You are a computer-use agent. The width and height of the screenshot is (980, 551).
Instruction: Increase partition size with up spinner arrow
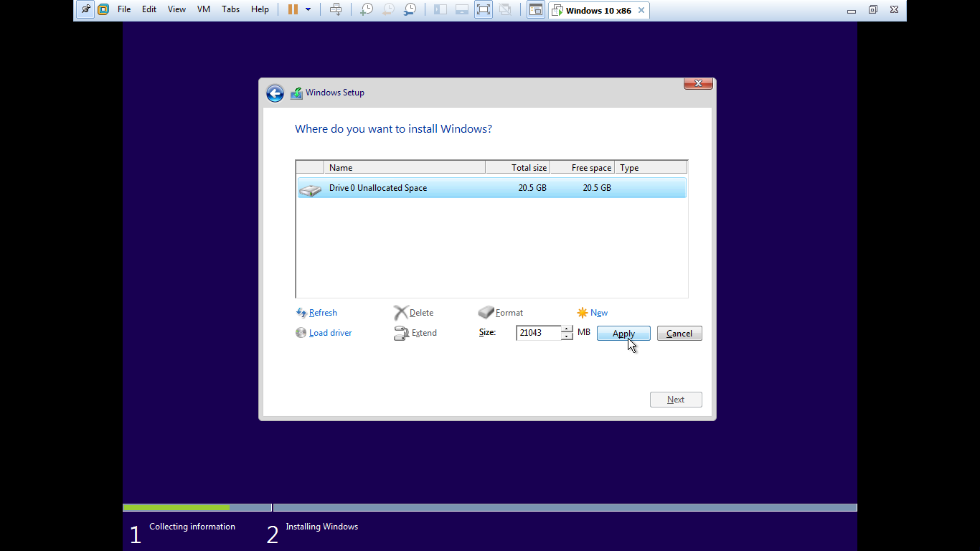point(567,329)
